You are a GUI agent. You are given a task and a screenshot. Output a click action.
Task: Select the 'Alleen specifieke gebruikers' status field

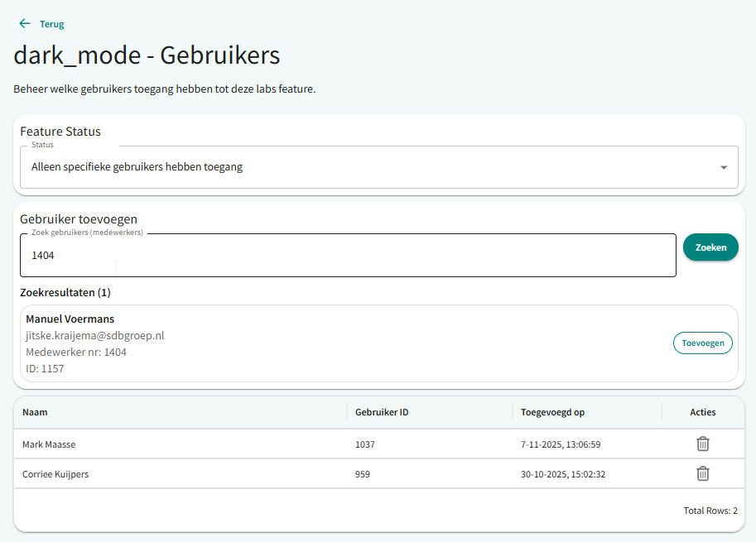click(364, 167)
